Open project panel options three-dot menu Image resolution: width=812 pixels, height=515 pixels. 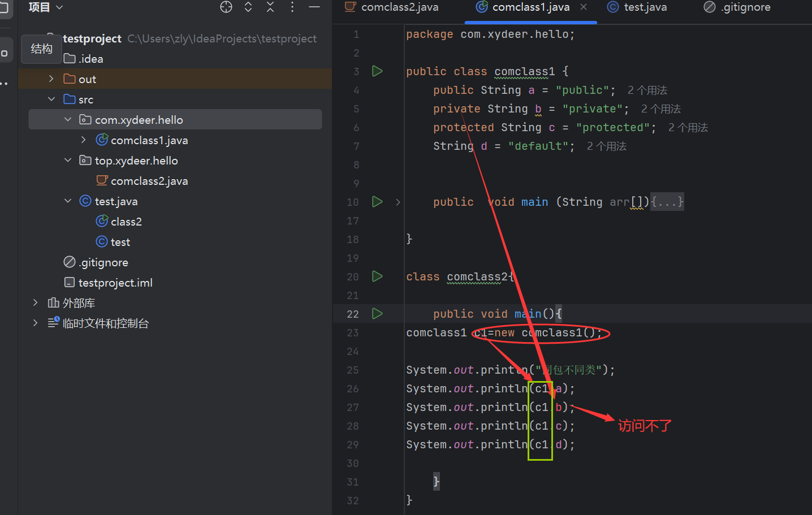click(292, 7)
